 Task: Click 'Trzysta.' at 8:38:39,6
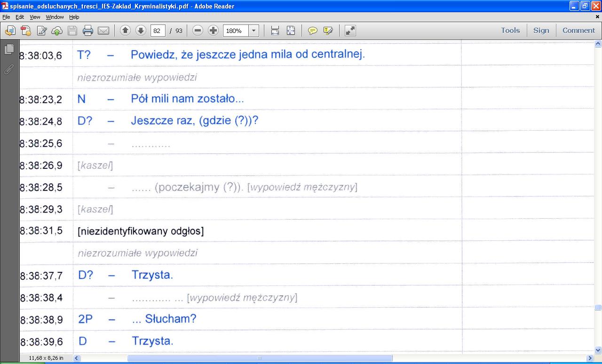point(152,341)
